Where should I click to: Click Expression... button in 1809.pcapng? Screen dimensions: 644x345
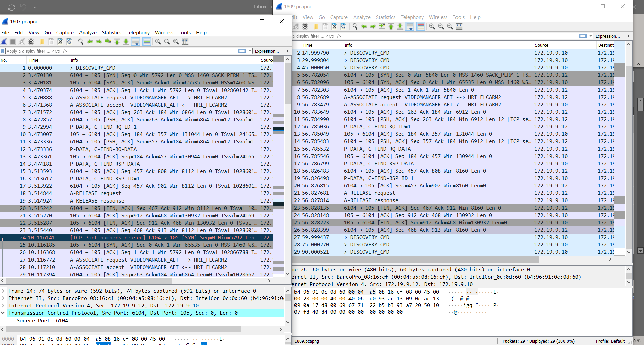[608, 36]
